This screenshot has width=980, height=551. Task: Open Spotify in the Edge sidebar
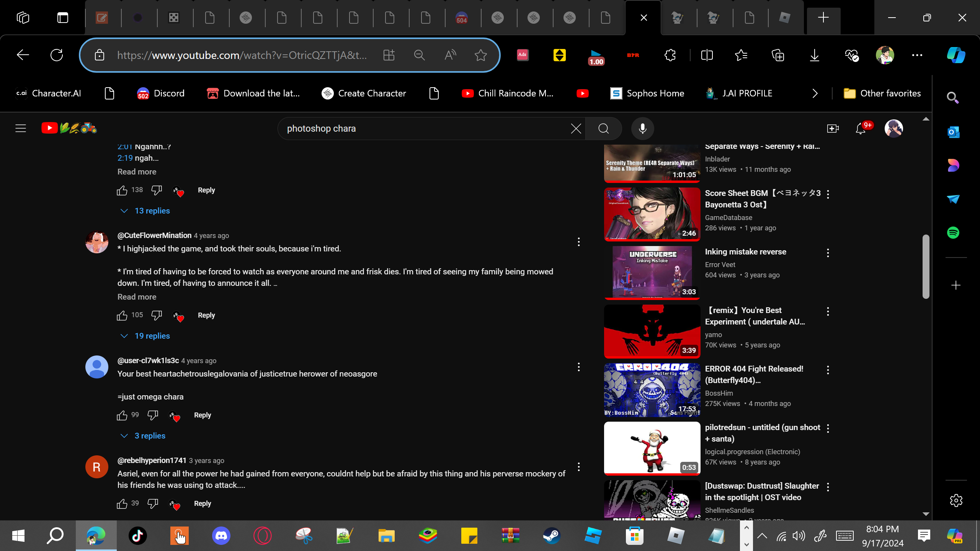pos(953,233)
